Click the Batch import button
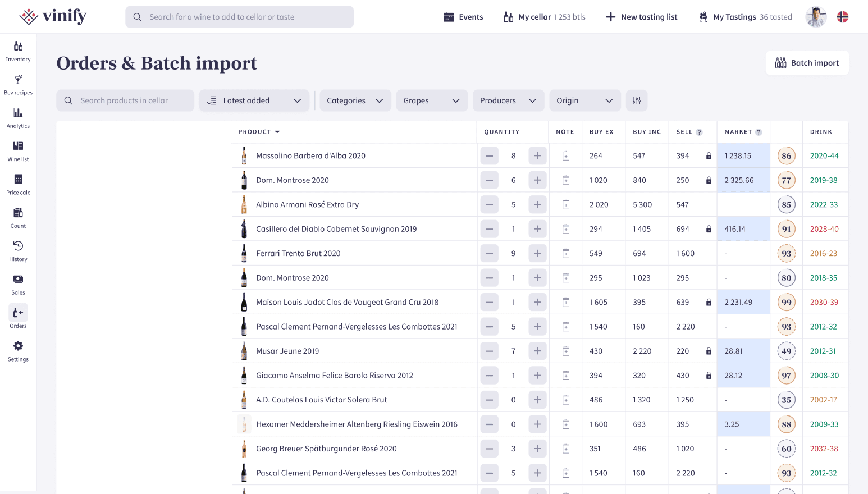 tap(807, 63)
